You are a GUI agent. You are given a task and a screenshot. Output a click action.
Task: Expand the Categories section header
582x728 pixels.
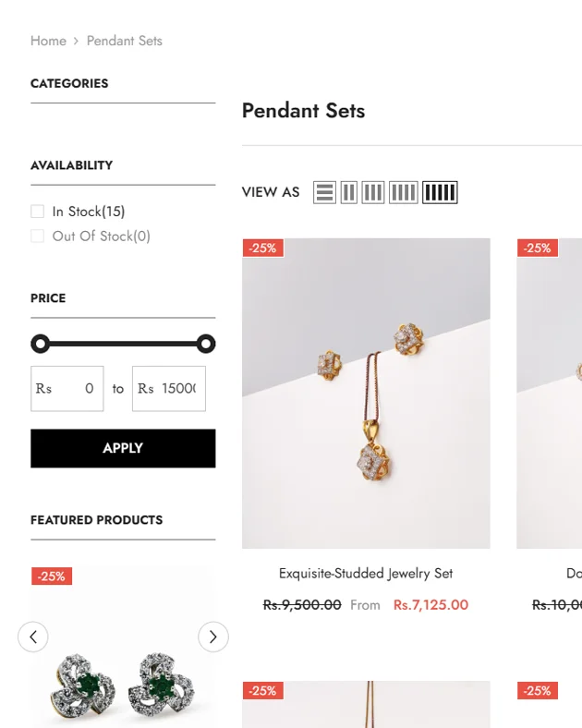[69, 83]
